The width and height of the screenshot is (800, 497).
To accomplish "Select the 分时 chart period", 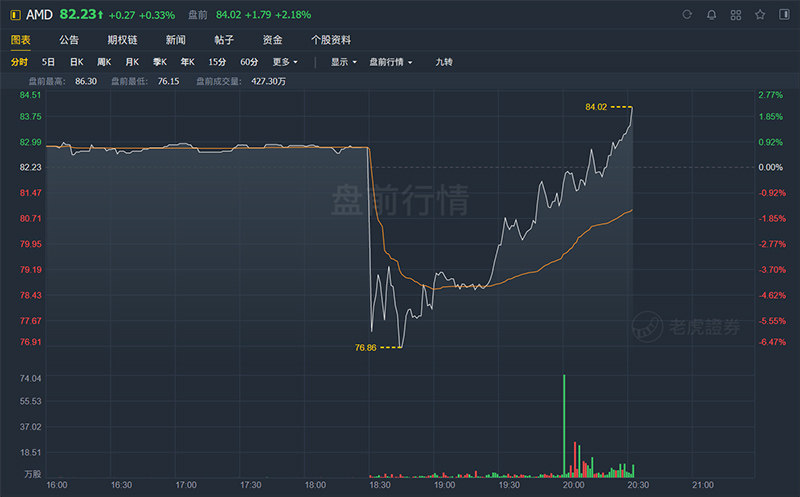I will tap(19, 62).
